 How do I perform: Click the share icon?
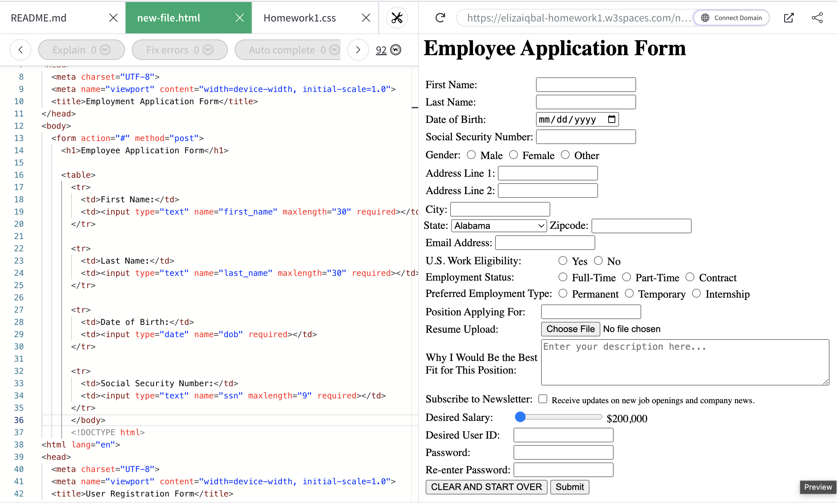click(x=817, y=18)
